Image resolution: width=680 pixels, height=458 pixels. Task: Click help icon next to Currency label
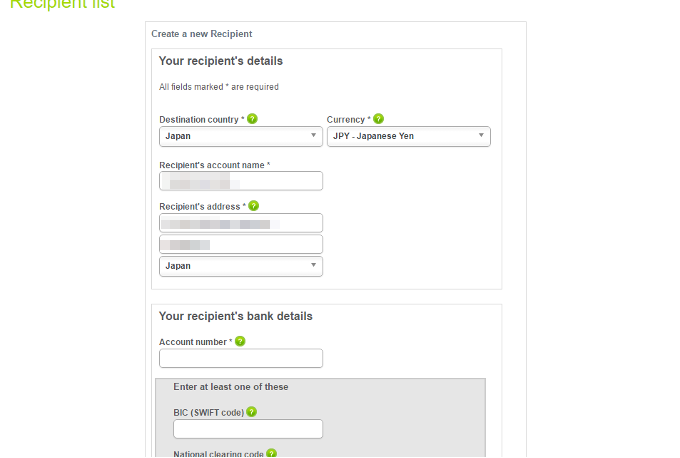tap(378, 119)
